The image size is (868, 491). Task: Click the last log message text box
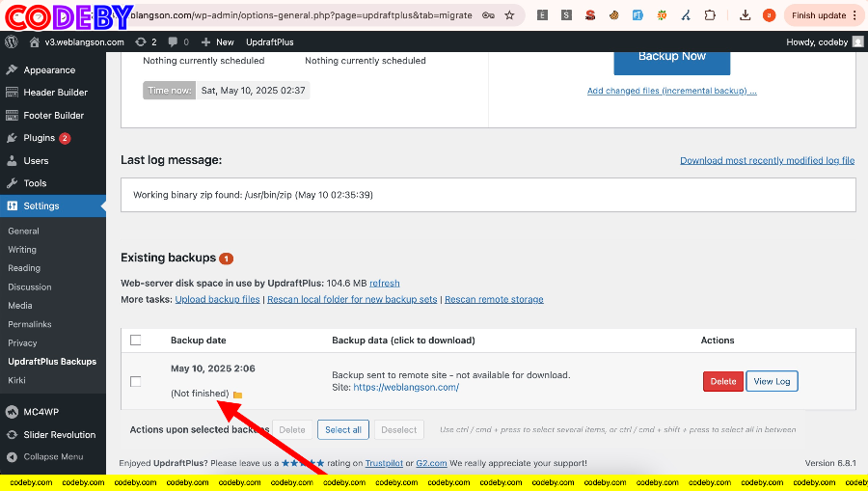[x=488, y=195]
